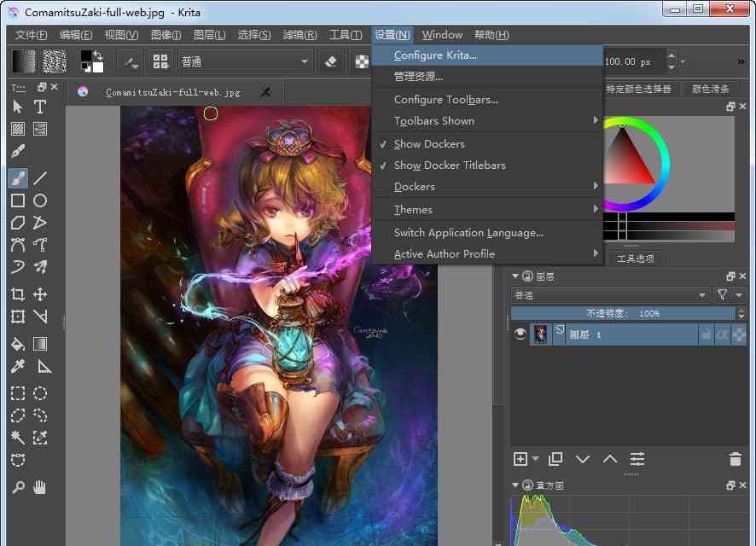Select the Ellipse tool
The height and width of the screenshot is (546, 756).
click(40, 200)
